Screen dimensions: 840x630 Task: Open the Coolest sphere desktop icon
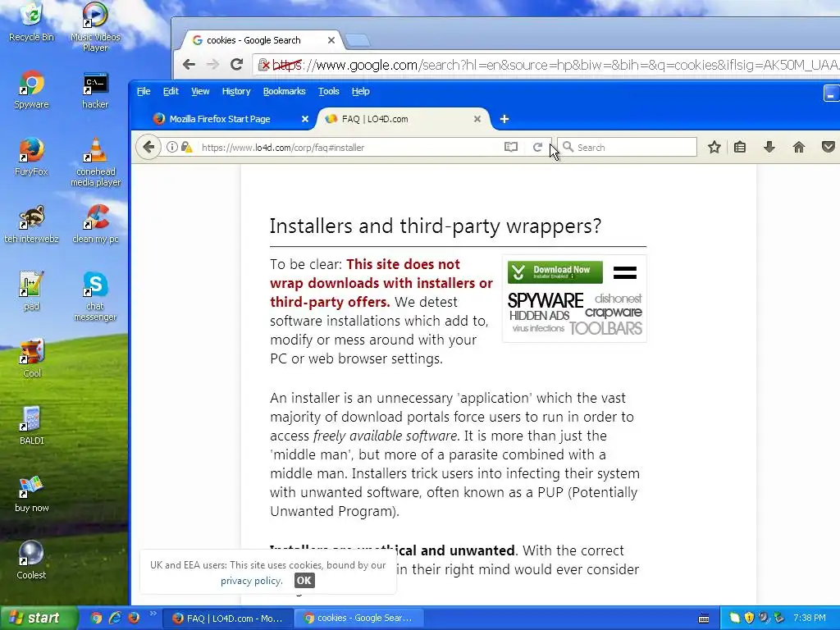[x=31, y=560]
